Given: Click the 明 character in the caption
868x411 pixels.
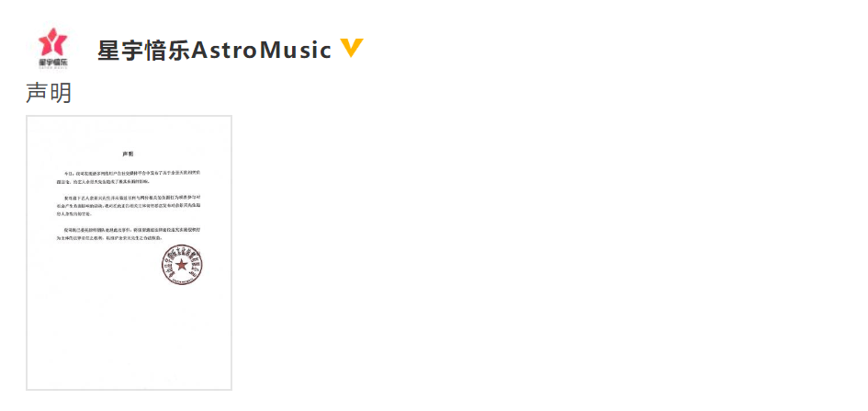Looking at the screenshot, I should click(61, 93).
